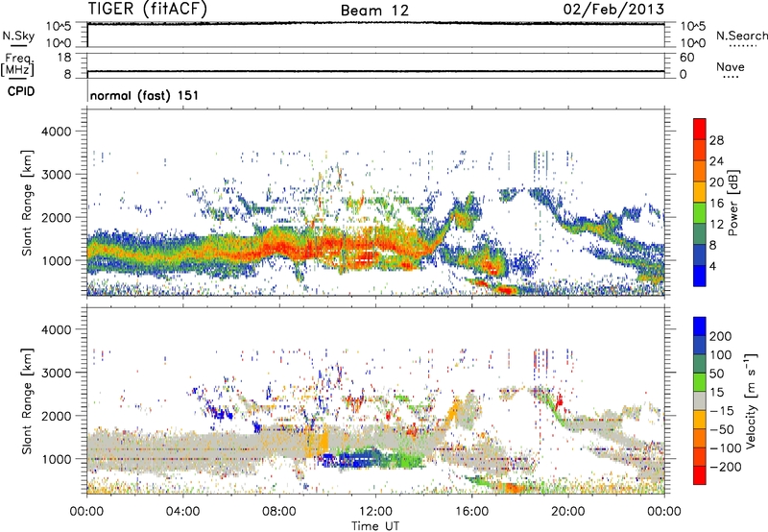
Task: Select the 24 tick on Power colorbar
Action: [716, 161]
